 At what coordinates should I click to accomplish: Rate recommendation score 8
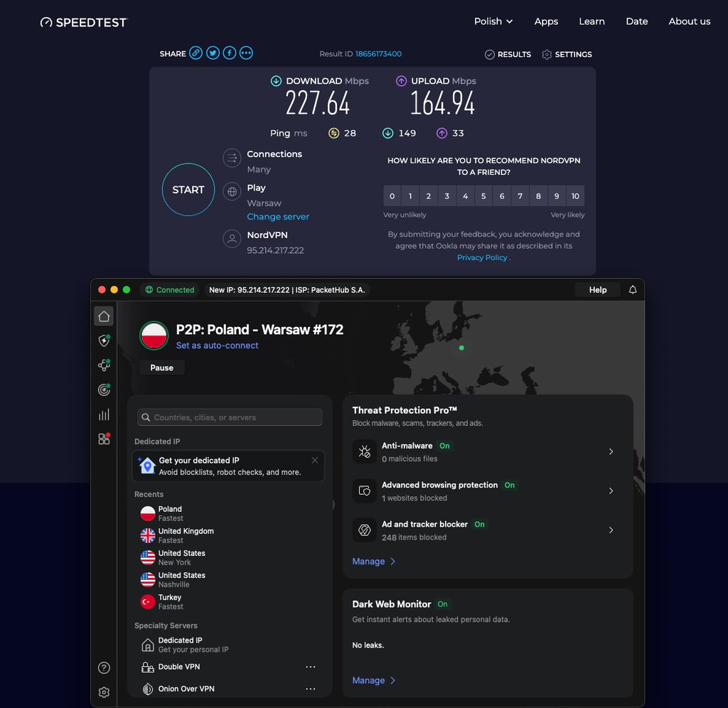coord(538,196)
